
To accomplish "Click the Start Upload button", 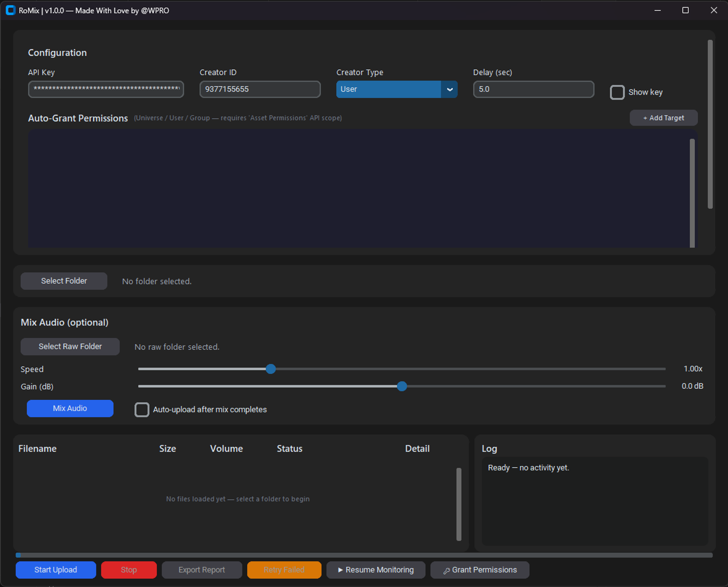I will pos(56,570).
